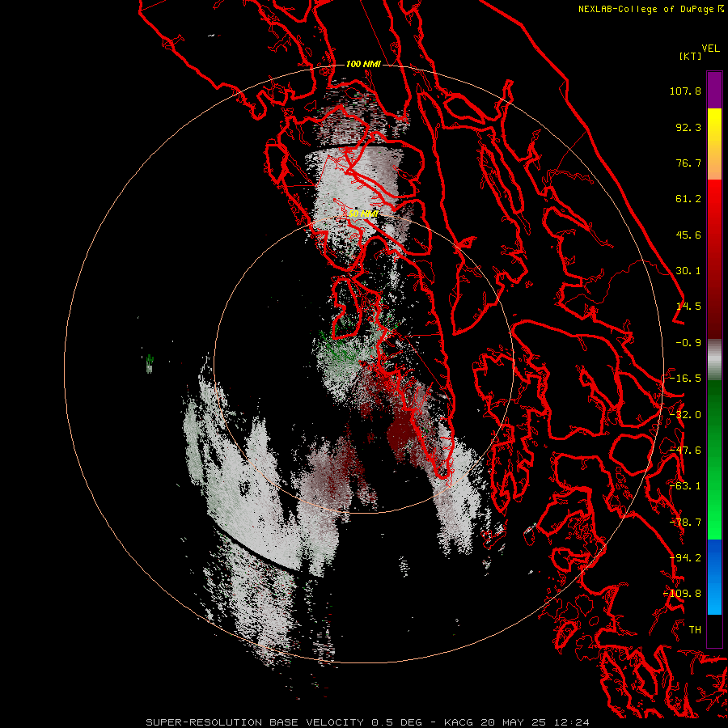
Task: Click the 61.2 velocity scale value
Action: pos(688,199)
